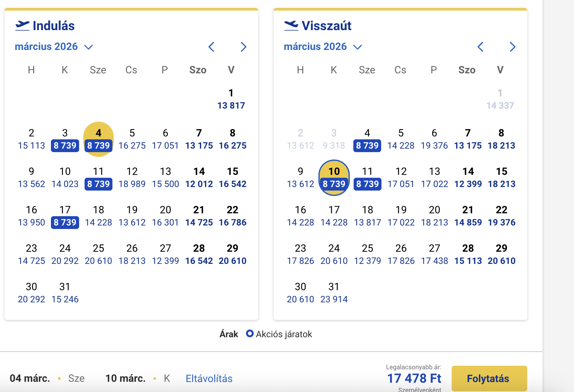Go to previous month in return calendar

[x=480, y=47]
